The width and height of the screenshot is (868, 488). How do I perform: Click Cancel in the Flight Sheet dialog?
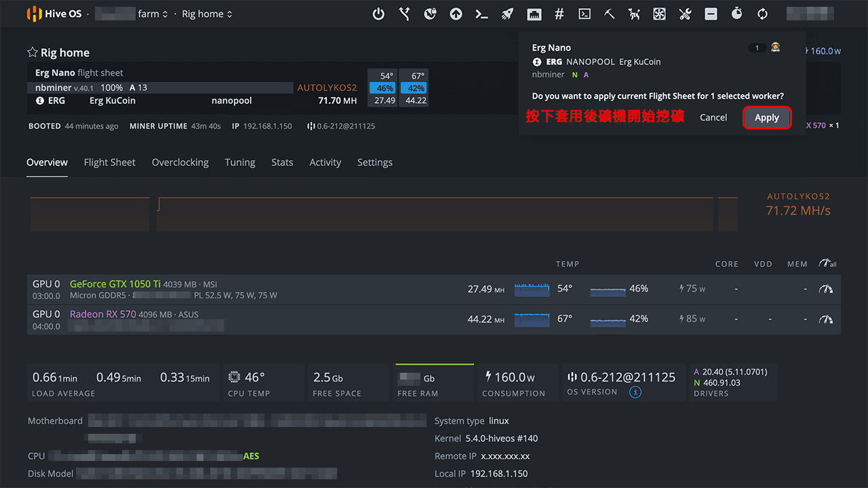713,117
